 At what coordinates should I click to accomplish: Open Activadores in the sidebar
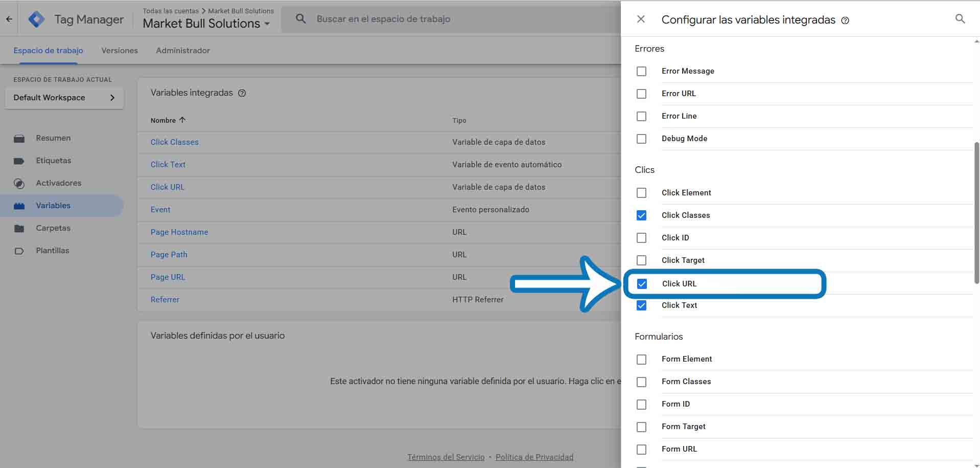[58, 183]
